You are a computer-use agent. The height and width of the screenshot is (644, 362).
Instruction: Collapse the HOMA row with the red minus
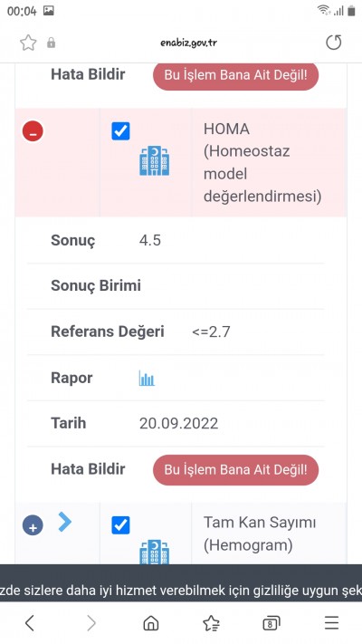tap(33, 131)
